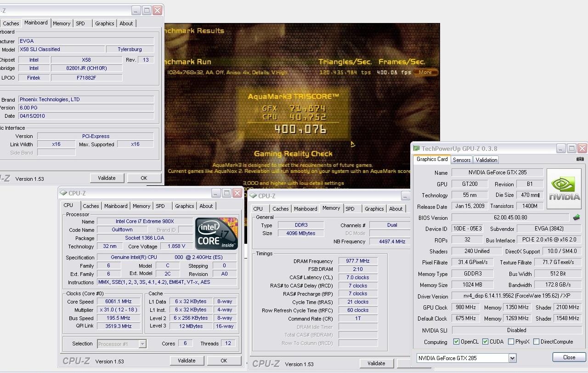This screenshot has height=373, width=588.
Task: Click Validate in the CPU-Z CPU window
Action: [187, 361]
